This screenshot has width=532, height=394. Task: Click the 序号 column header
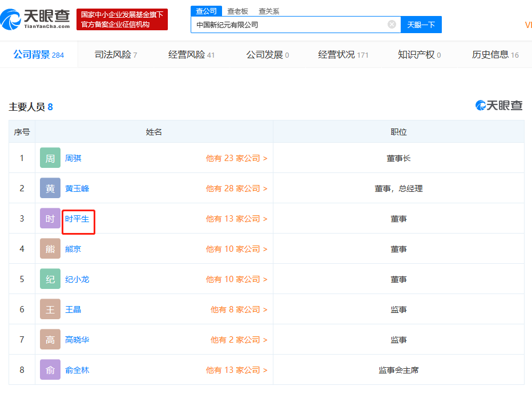pos(22,132)
